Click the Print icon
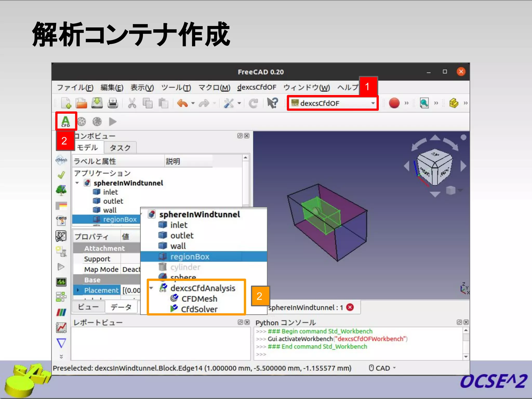This screenshot has height=399, width=532. pyautogui.click(x=113, y=103)
